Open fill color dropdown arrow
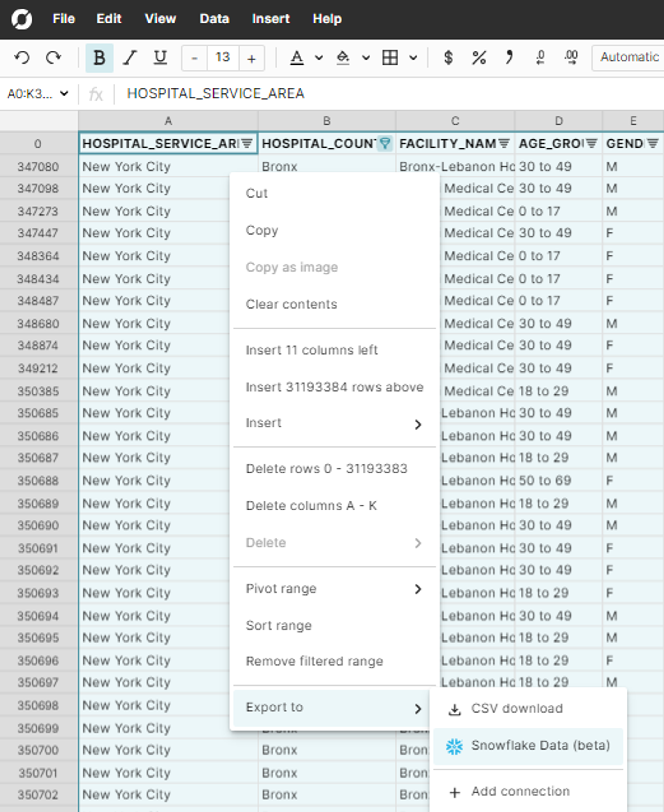The height and width of the screenshot is (812, 664). (366, 58)
